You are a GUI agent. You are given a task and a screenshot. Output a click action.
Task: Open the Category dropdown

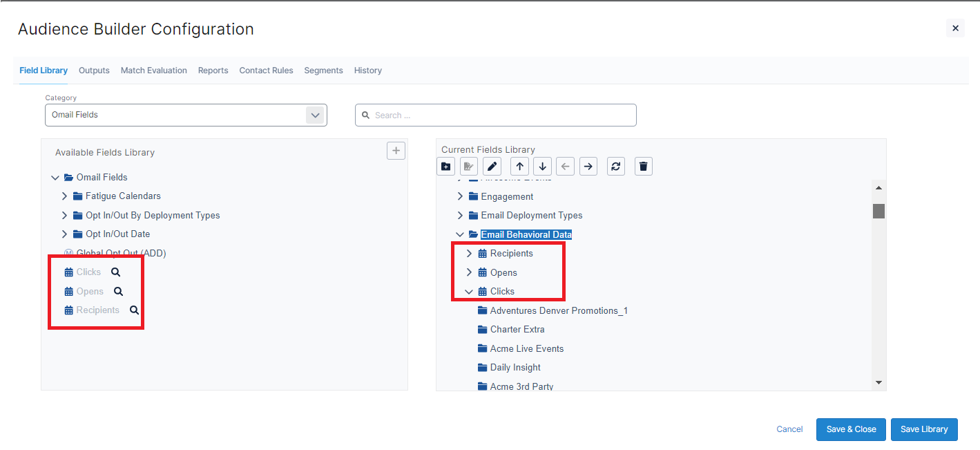tap(315, 115)
